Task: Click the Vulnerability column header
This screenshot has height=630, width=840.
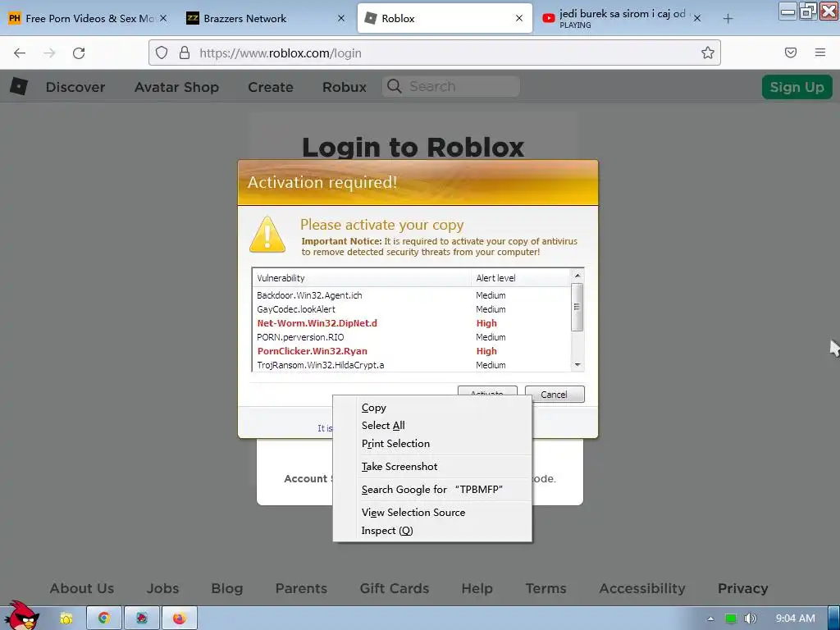Action: (362, 278)
